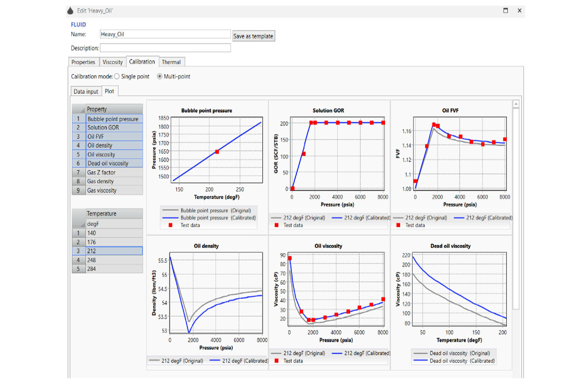Viewport: 588px width, 380px height.
Task: Switch to the Data input sub-tab
Action: point(86,92)
